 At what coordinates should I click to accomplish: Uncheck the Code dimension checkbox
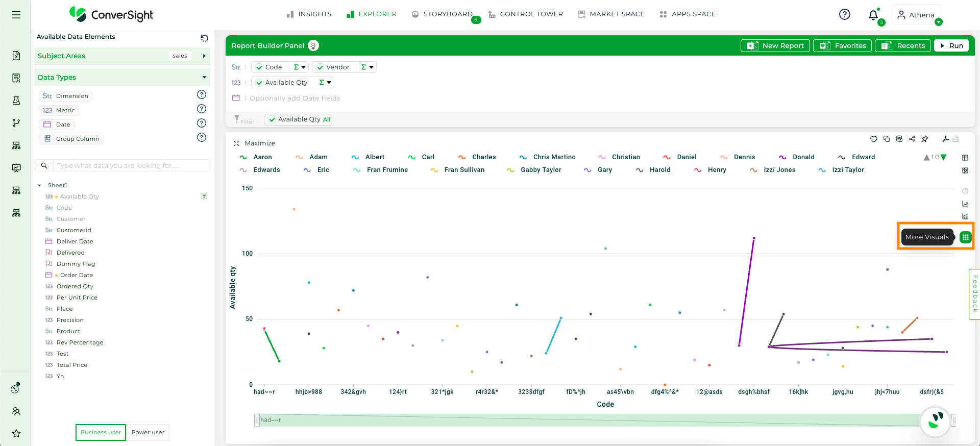tap(259, 67)
